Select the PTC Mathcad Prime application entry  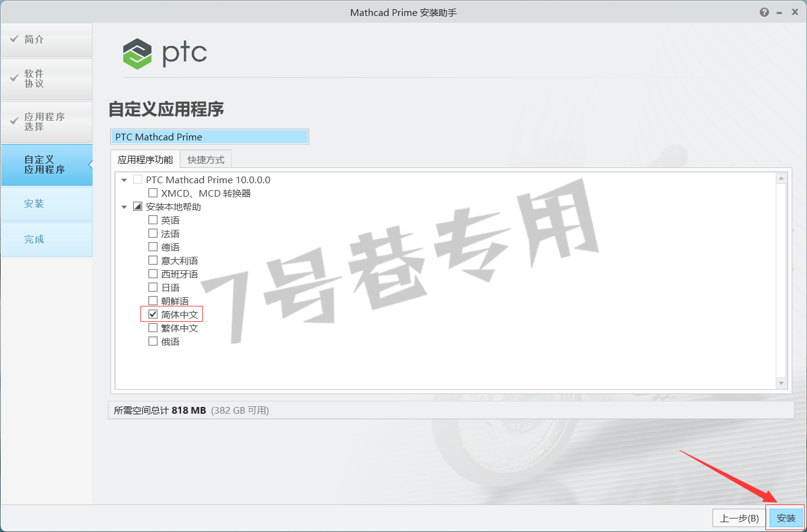tap(210, 137)
